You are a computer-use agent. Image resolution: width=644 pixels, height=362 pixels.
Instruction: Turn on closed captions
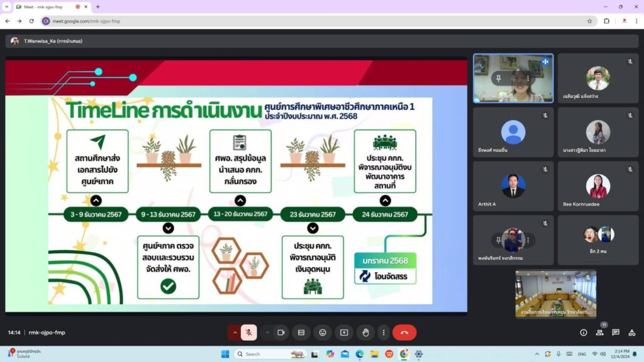pyautogui.click(x=301, y=332)
